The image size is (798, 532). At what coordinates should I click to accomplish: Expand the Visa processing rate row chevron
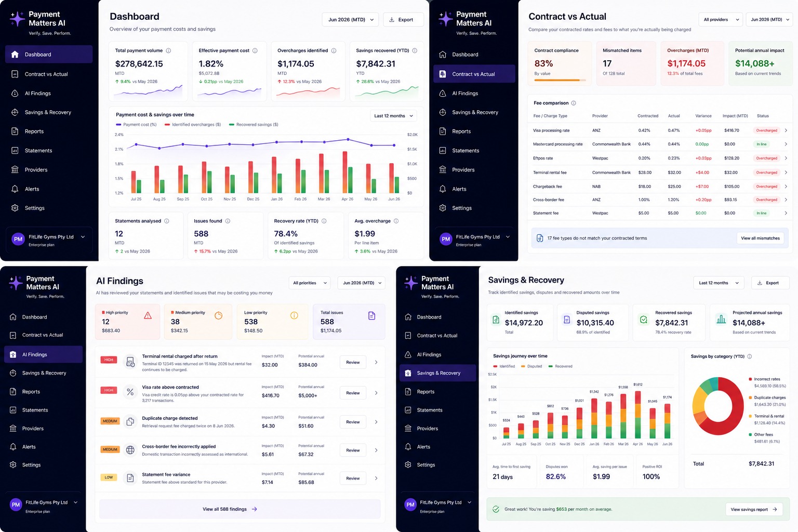[786, 130]
